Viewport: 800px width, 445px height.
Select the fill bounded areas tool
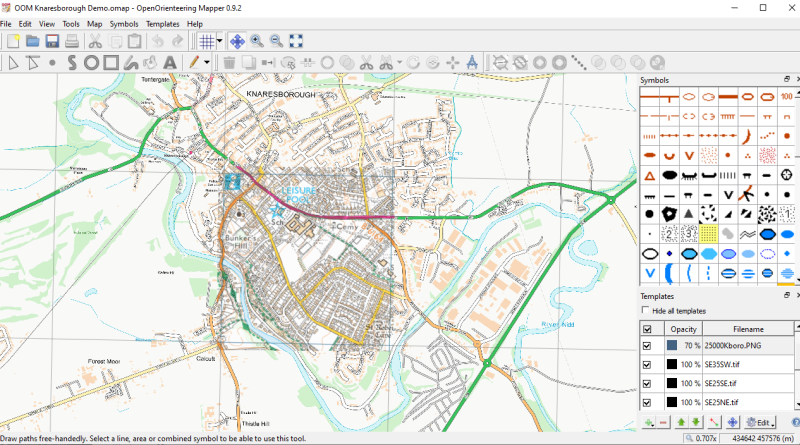click(150, 63)
